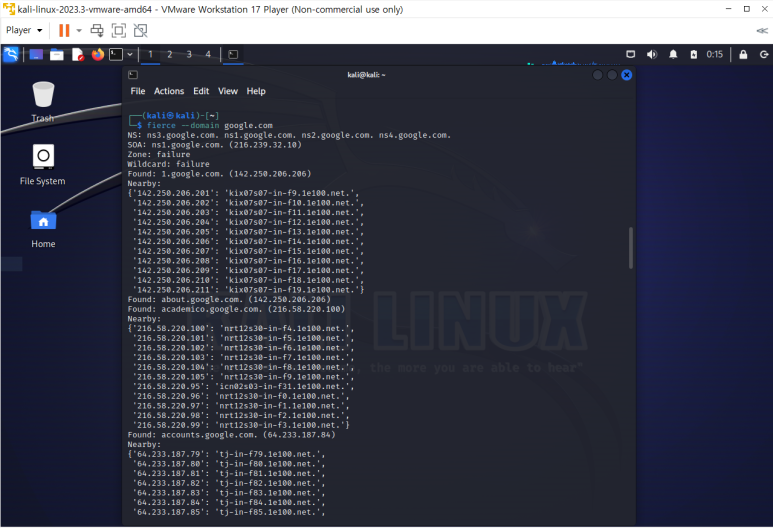The width and height of the screenshot is (773, 528).
Task: Click the 'Found: academico.google.com.' line
Action: click(236, 309)
